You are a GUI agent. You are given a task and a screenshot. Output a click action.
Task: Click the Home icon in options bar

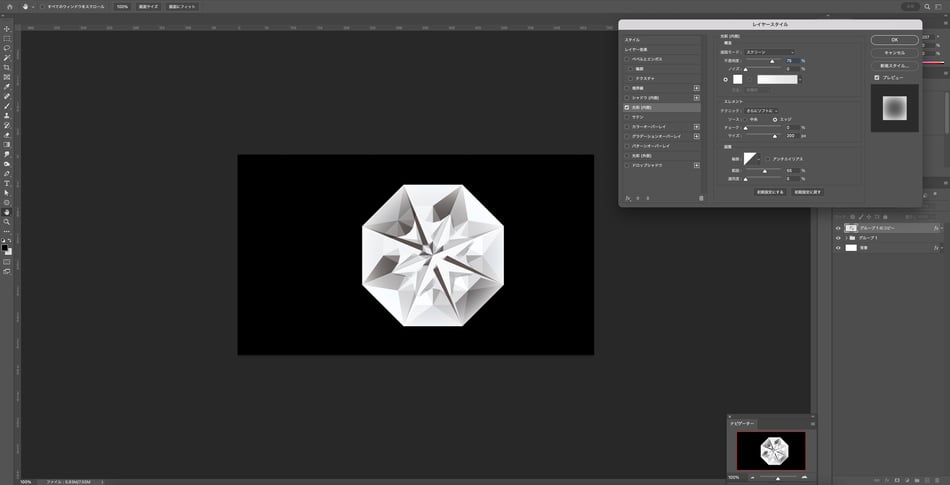point(8,6)
